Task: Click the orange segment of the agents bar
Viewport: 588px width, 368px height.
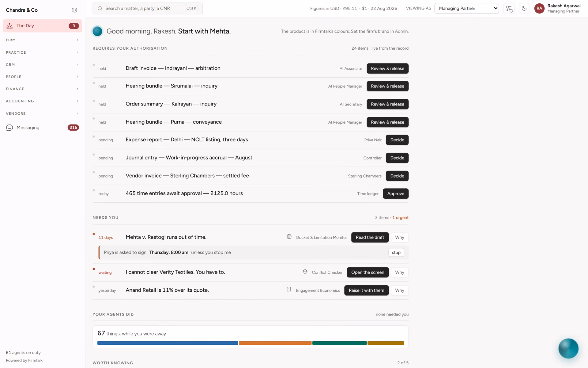Action: pyautogui.click(x=275, y=343)
